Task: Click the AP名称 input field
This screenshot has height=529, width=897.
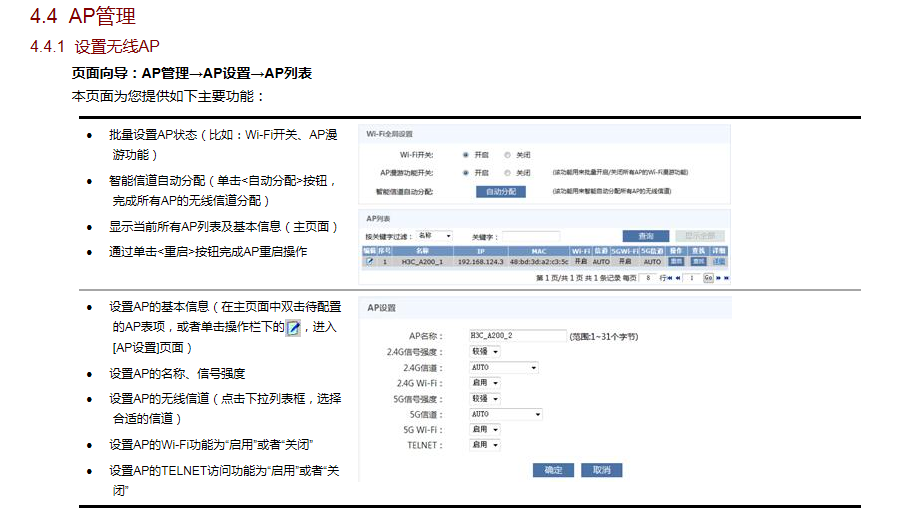Action: 518,336
